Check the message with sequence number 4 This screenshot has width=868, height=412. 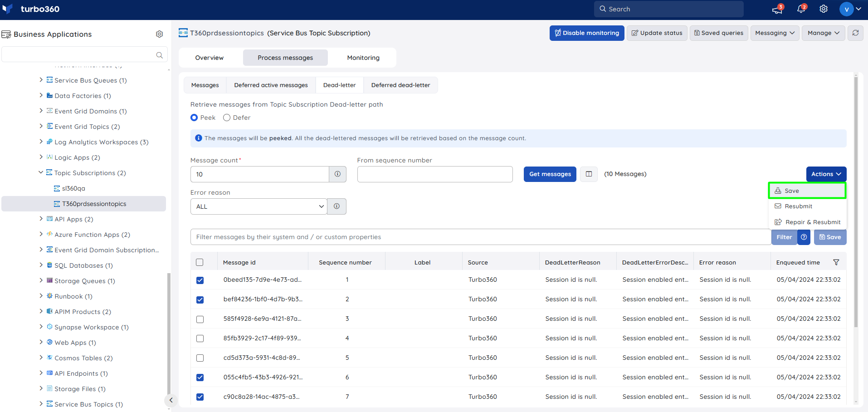click(200, 338)
